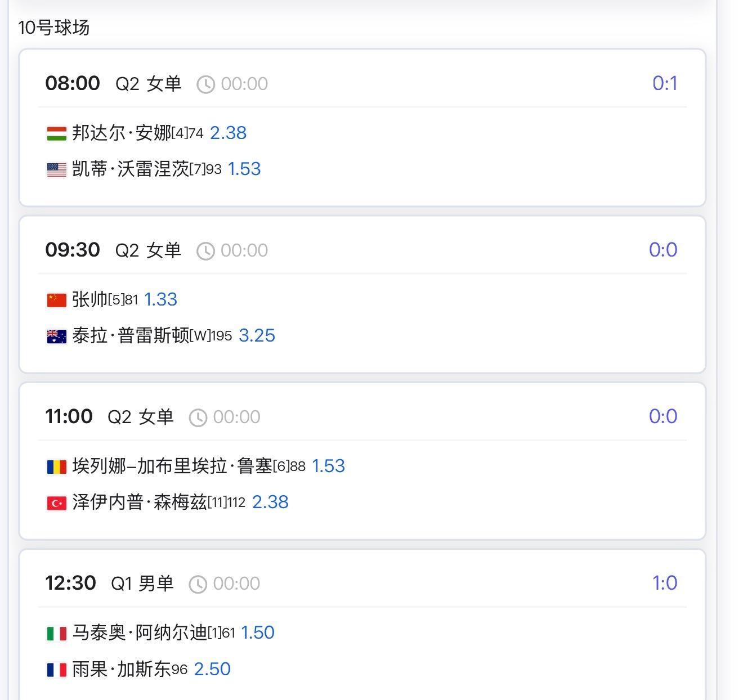743x700 pixels.
Task: Click the France flag beside 雨果·加斯东
Action: pos(56,670)
